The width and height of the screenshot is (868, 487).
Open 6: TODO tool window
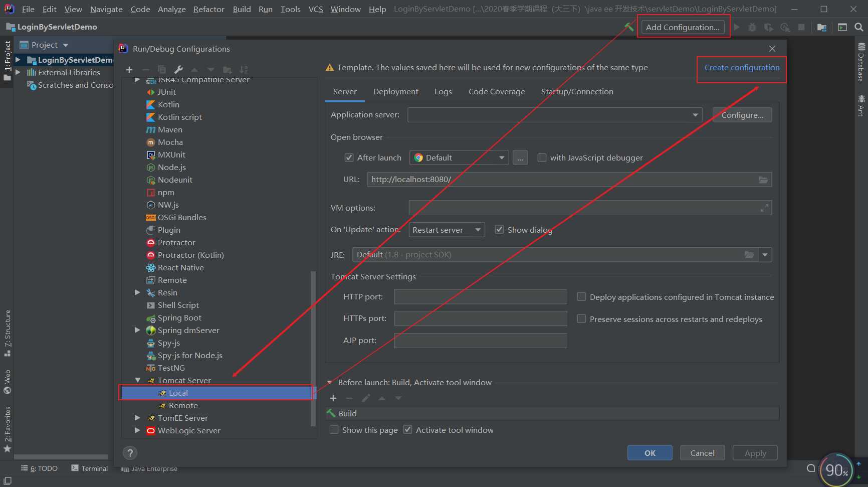(x=39, y=468)
